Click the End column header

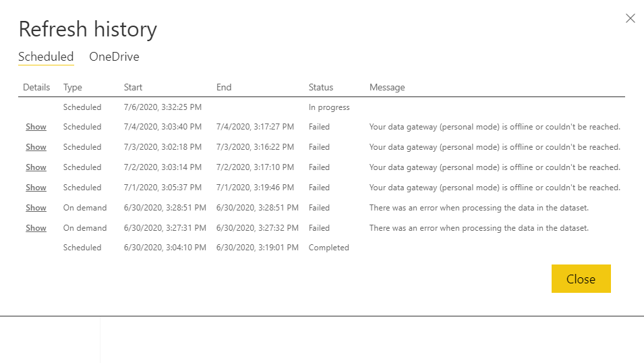[x=224, y=87]
